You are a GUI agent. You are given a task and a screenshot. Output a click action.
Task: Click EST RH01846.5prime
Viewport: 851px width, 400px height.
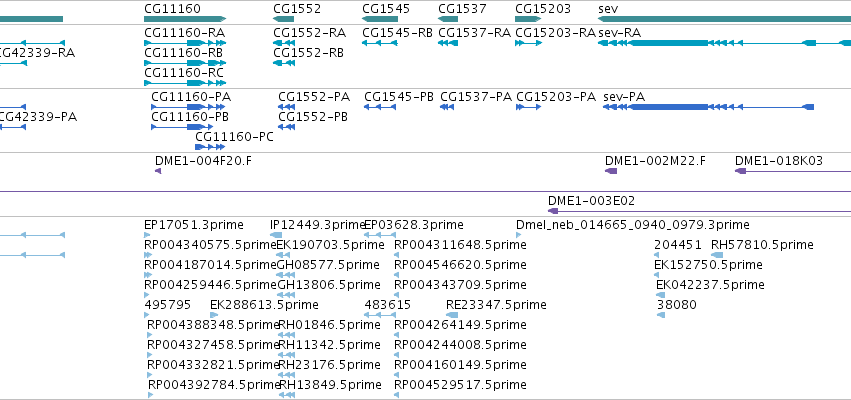[329, 325]
